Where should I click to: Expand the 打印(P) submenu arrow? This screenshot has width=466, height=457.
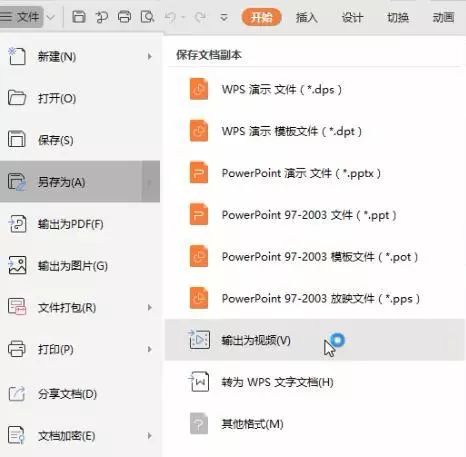150,349
